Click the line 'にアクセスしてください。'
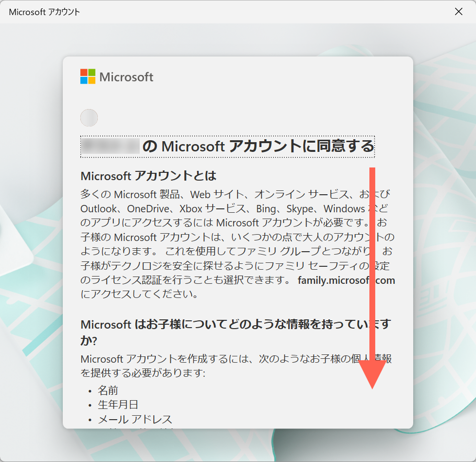 [x=140, y=294]
